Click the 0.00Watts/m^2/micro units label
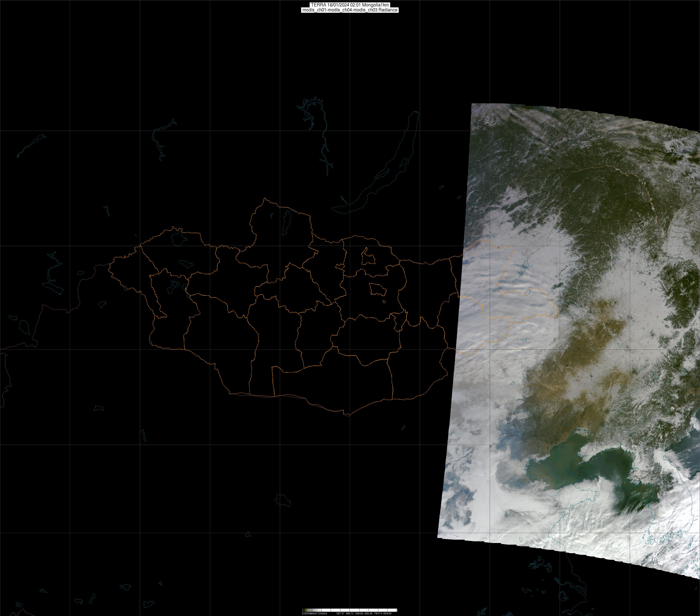 click(x=314, y=613)
